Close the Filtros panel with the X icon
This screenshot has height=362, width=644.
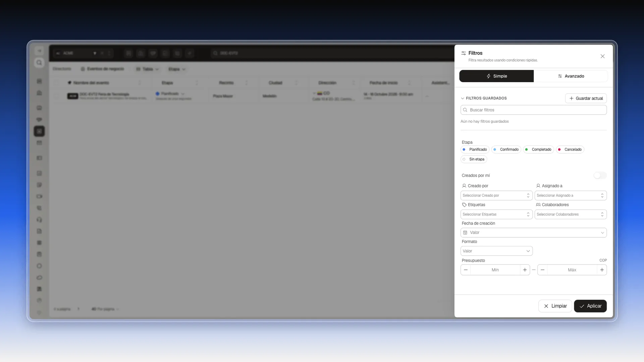coord(602,56)
